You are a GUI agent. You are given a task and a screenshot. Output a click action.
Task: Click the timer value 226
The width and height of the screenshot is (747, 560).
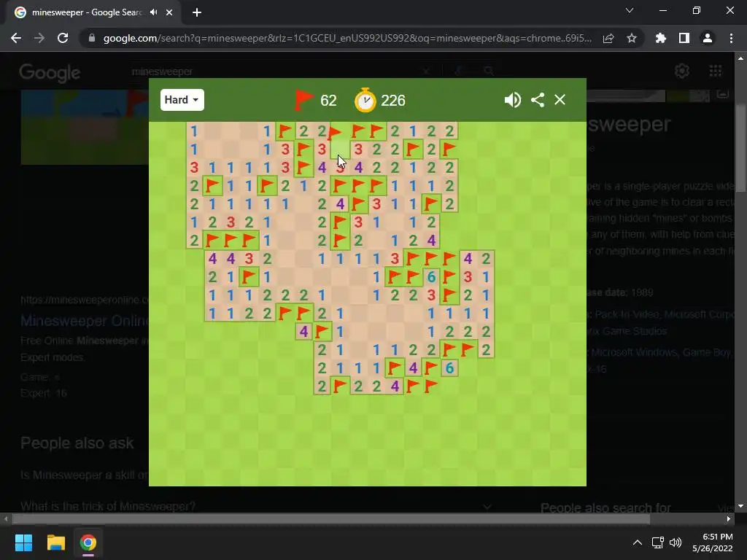click(393, 101)
